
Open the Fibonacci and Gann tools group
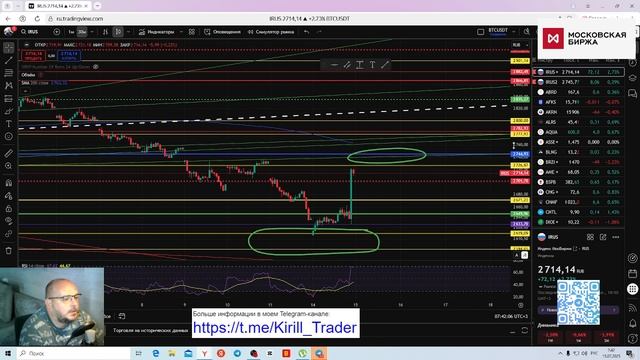coord(9,73)
